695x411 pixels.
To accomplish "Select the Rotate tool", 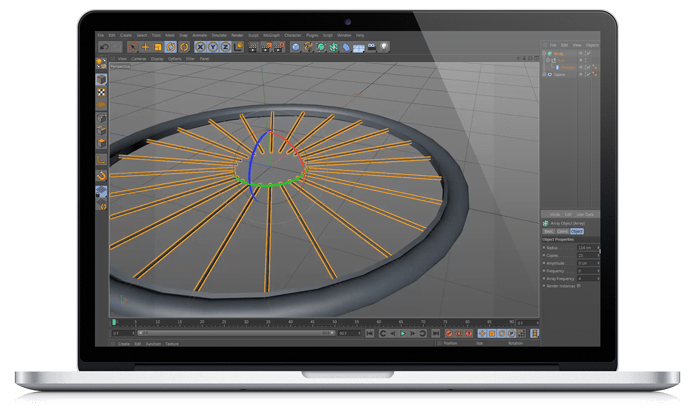I will pyautogui.click(x=171, y=46).
